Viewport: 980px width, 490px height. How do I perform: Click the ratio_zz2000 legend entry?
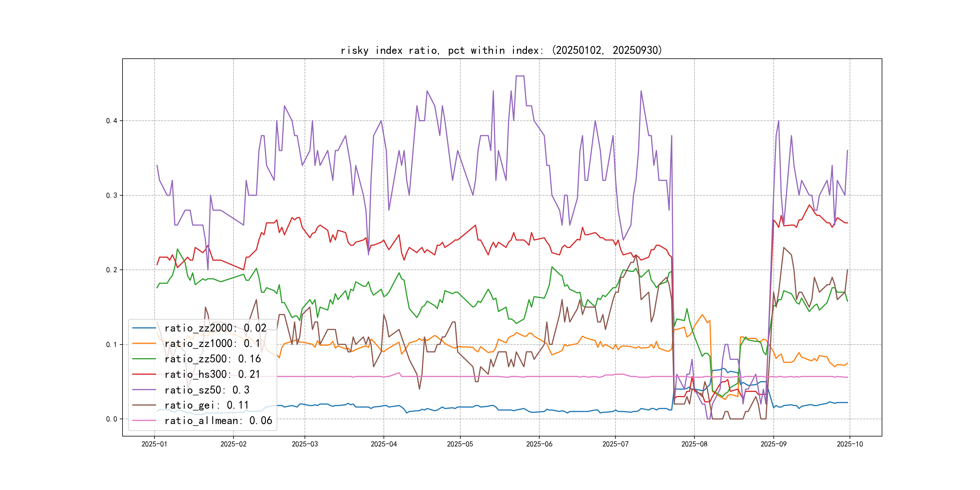click(215, 328)
